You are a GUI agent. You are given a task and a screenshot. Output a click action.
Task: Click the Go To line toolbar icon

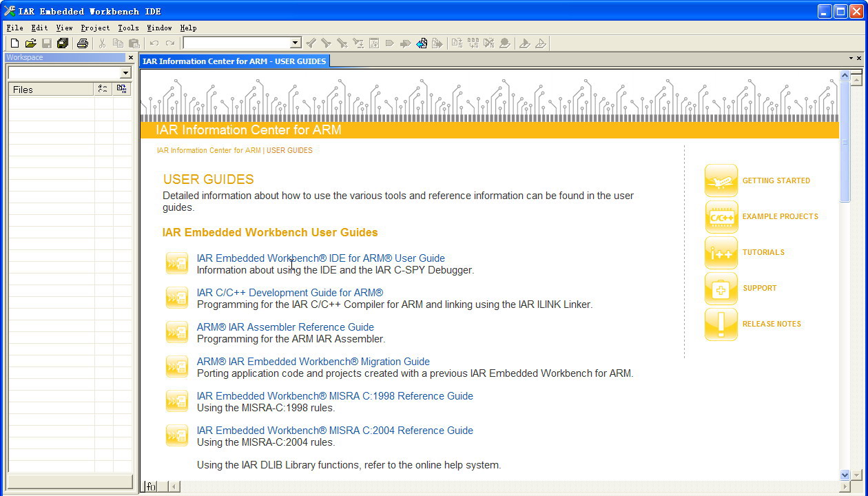(374, 43)
